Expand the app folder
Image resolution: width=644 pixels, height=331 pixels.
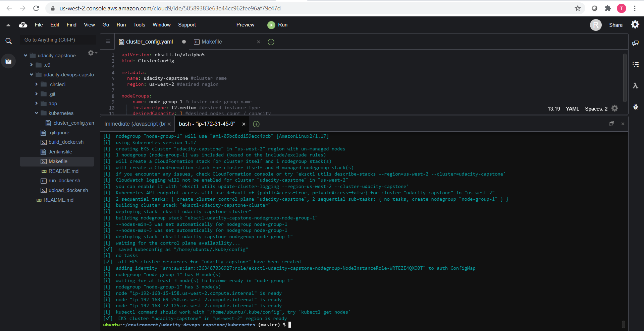pos(36,104)
